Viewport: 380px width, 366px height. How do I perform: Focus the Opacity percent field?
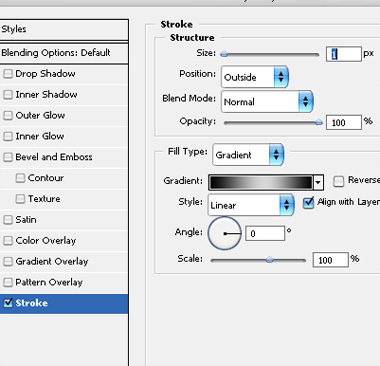pos(344,123)
